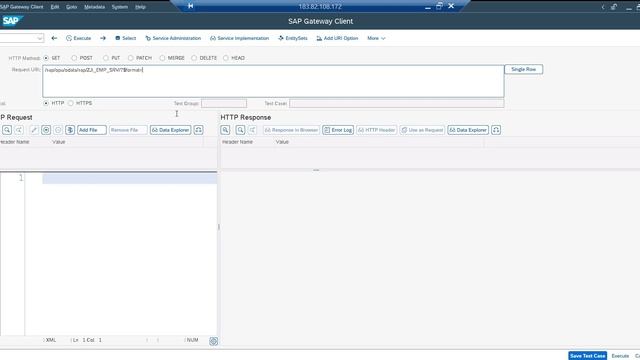Image resolution: width=640 pixels, height=360 pixels.
Task: Click the find icon in HTTP Request toolbar
Action: (x=7, y=130)
